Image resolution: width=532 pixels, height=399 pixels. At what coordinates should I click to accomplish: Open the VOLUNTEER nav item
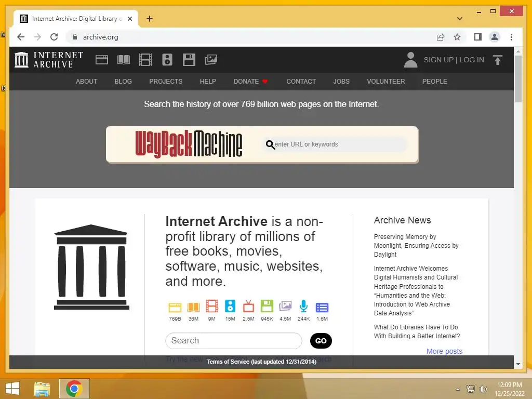386,82
